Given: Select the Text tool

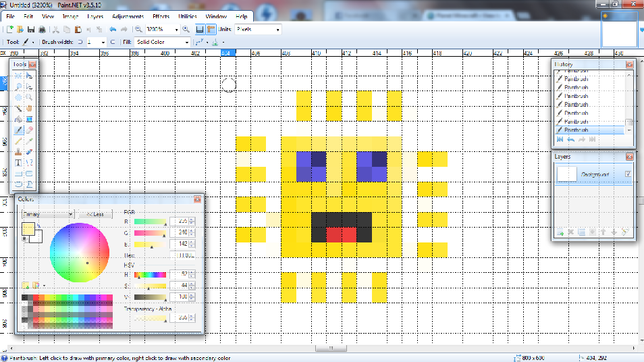Looking at the screenshot, I should (18, 163).
